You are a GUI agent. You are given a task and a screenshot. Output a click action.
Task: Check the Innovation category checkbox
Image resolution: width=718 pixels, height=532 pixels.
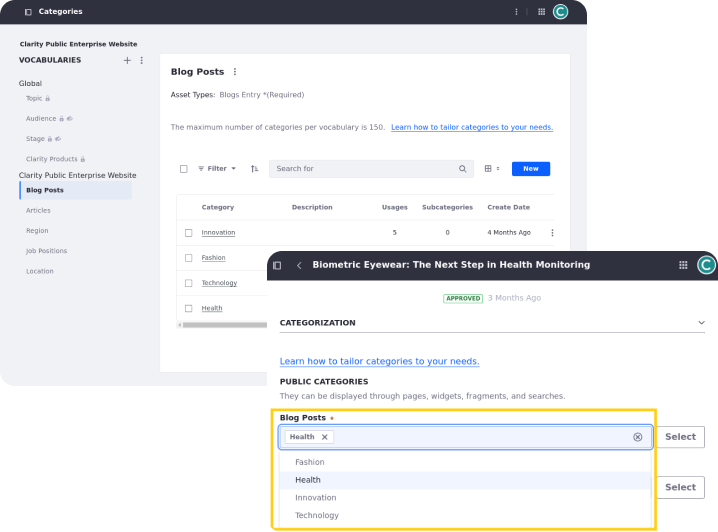click(188, 233)
